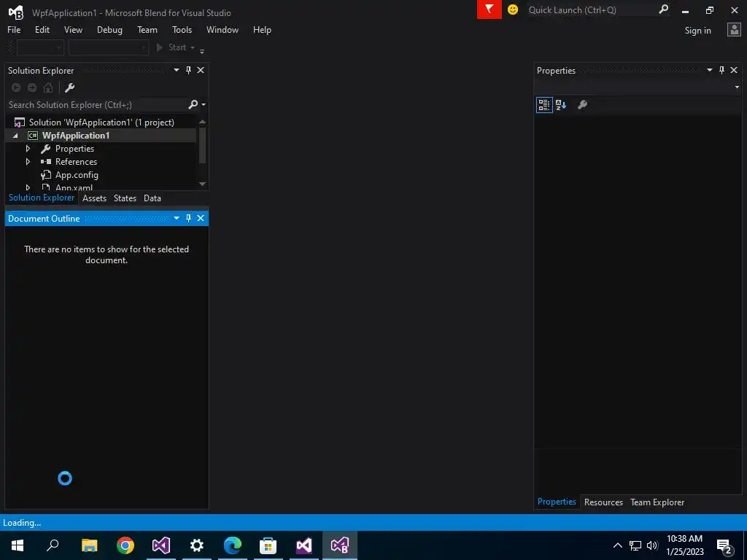Image resolution: width=747 pixels, height=560 pixels.
Task: Click the Forward arrow in Solution Explorer
Action: [32, 87]
